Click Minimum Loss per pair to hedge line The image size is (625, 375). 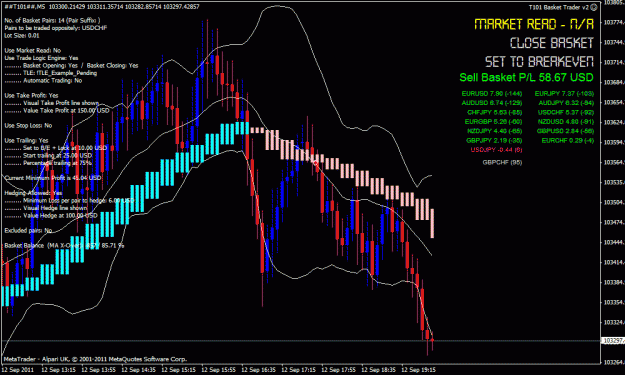(x=69, y=200)
